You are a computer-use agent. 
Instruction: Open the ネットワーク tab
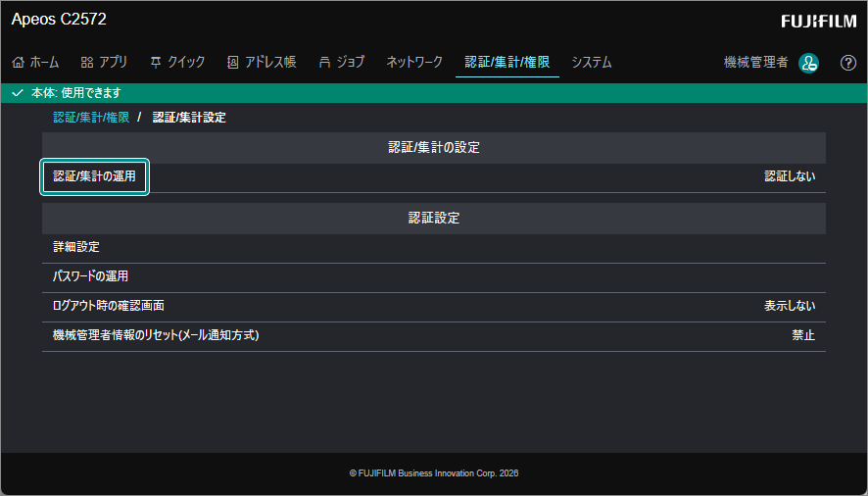pyautogui.click(x=414, y=62)
